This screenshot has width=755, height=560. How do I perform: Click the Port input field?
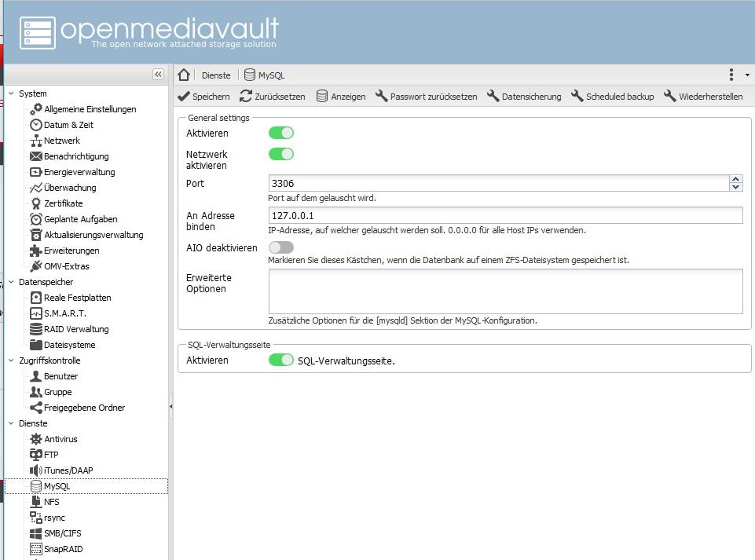pos(499,184)
